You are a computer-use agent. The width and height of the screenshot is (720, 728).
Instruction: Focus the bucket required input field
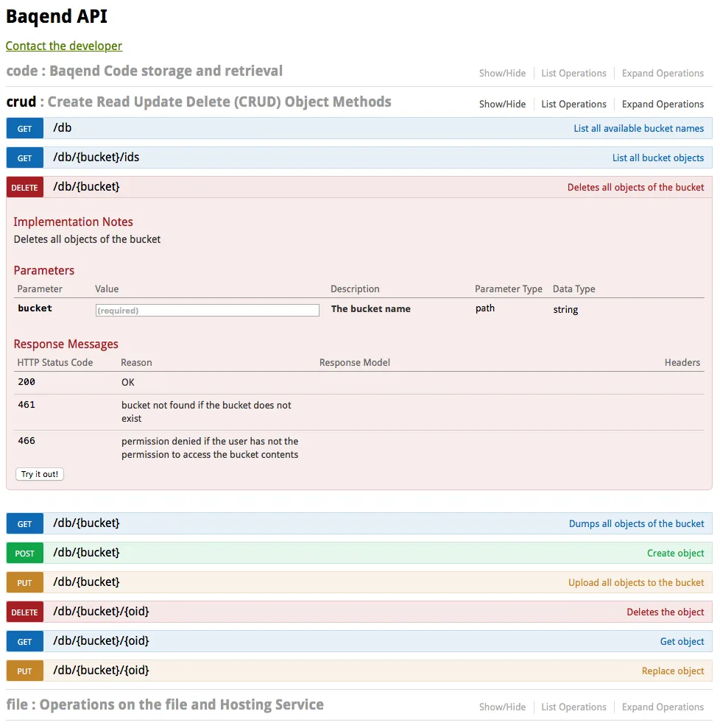207,310
